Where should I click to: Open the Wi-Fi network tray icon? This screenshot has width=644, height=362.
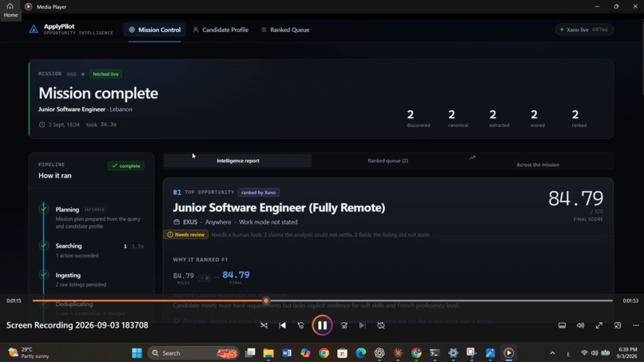(584, 353)
